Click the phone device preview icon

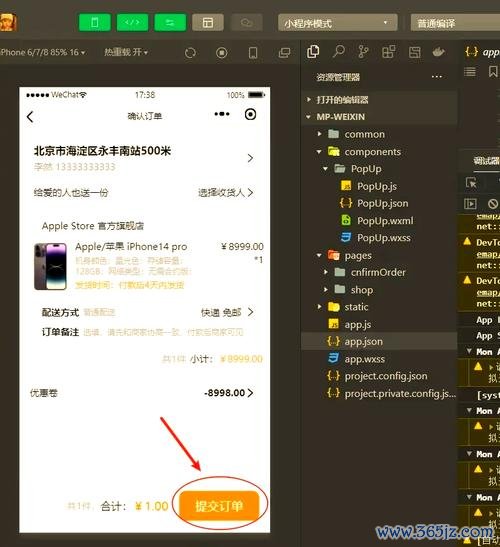(x=253, y=53)
